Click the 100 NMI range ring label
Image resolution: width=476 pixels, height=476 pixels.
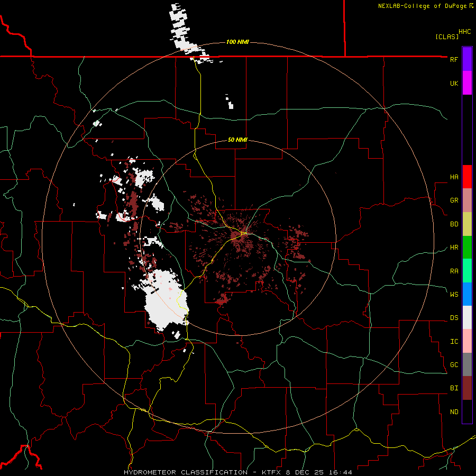pyautogui.click(x=237, y=42)
